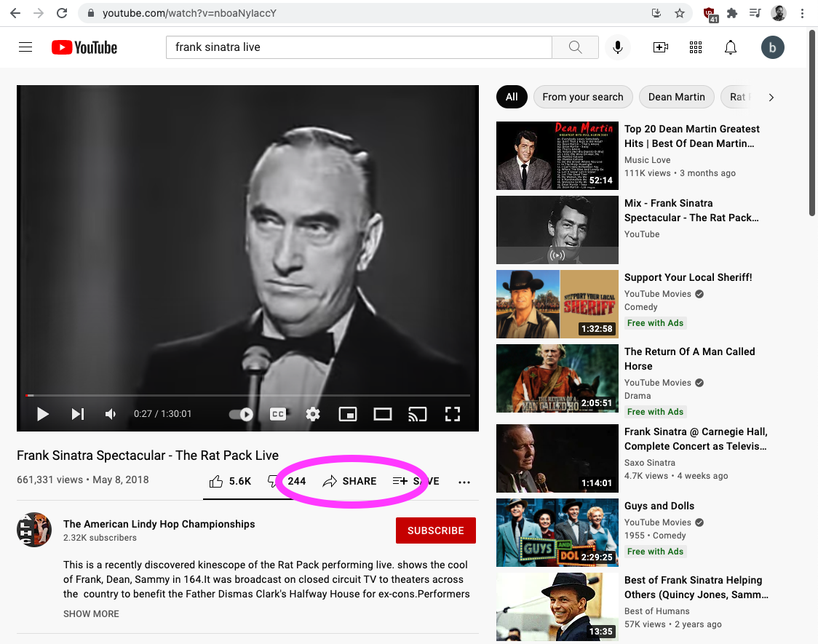Screen dimensions: 818x644
Task: Click into the search field
Action: click(x=359, y=47)
